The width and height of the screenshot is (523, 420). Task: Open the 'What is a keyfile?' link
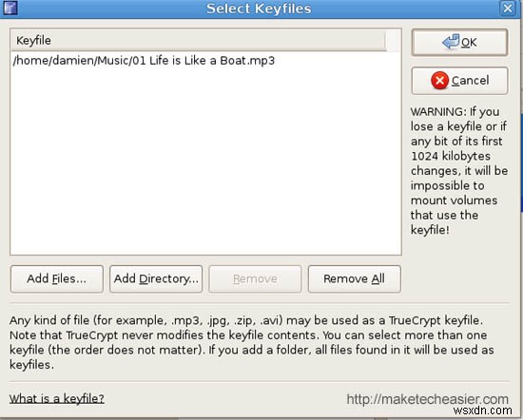[x=57, y=399]
